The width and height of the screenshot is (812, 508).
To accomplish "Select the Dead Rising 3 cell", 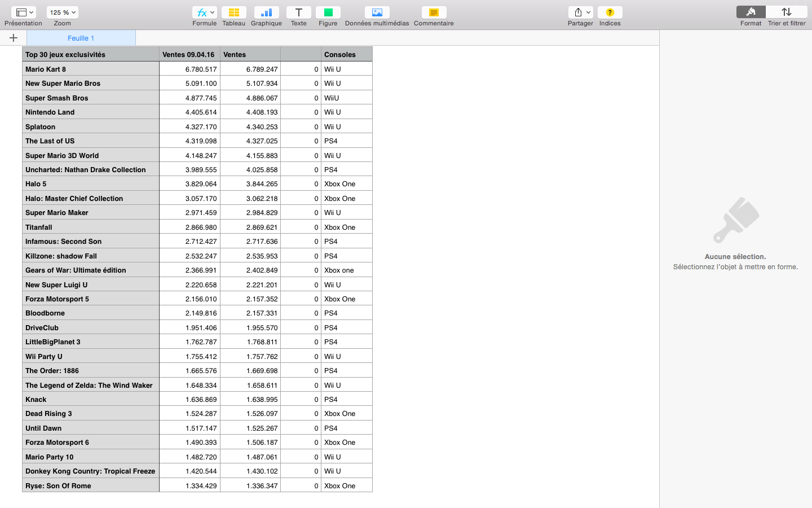I will click(91, 413).
